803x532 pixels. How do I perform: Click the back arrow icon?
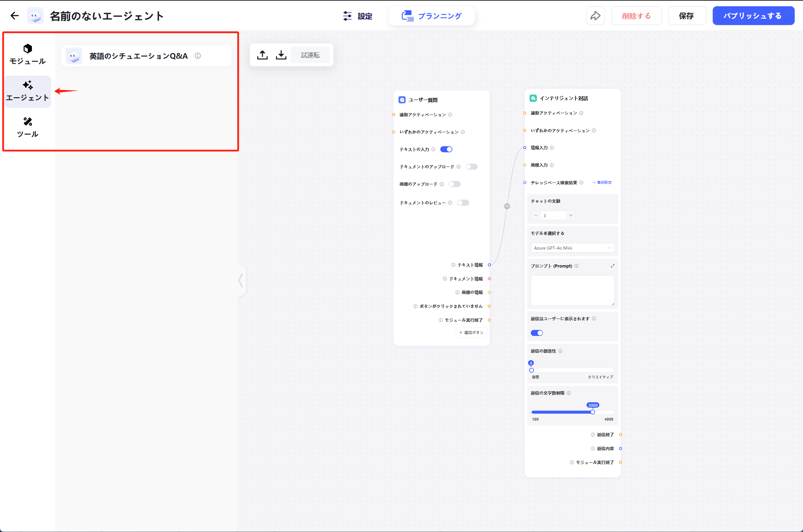click(15, 16)
